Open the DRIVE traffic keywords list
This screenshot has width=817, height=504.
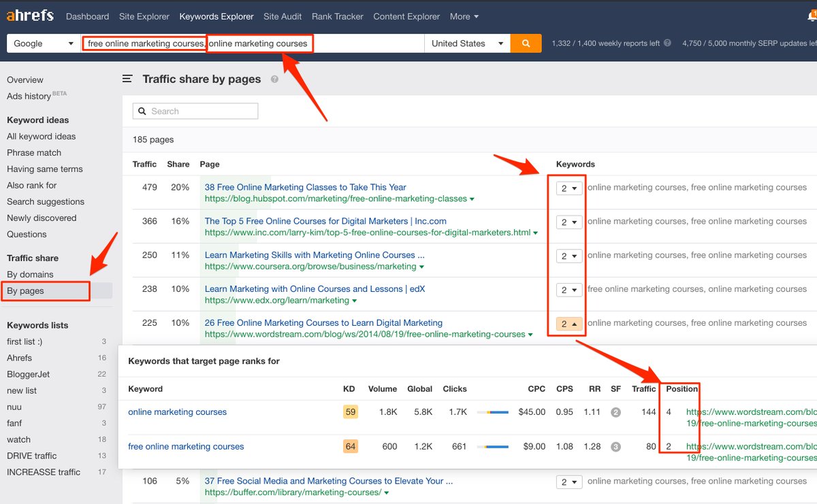32,456
